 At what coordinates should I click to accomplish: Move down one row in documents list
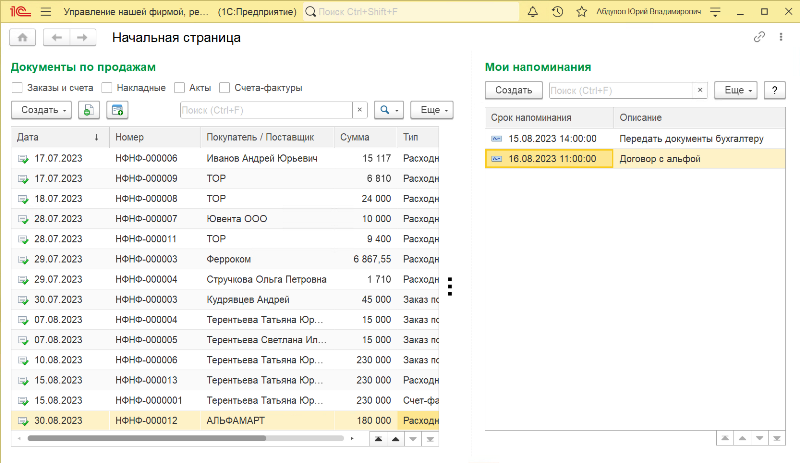point(413,439)
